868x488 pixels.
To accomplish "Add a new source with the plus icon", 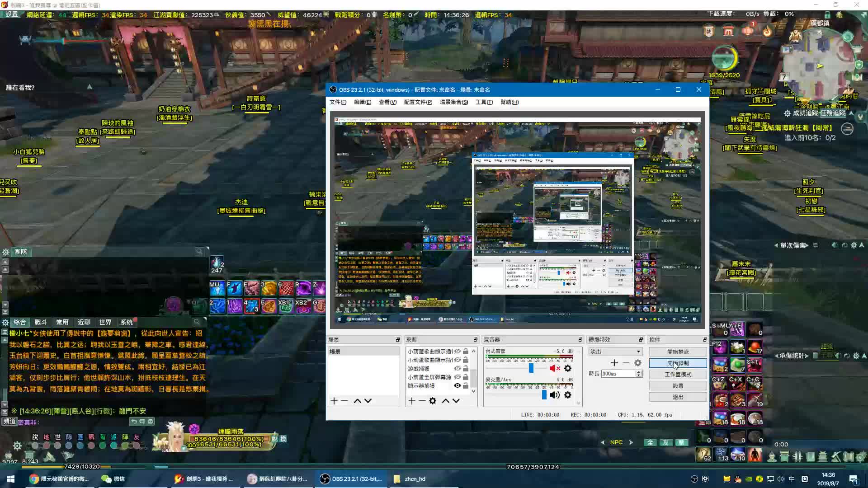I will pyautogui.click(x=412, y=401).
